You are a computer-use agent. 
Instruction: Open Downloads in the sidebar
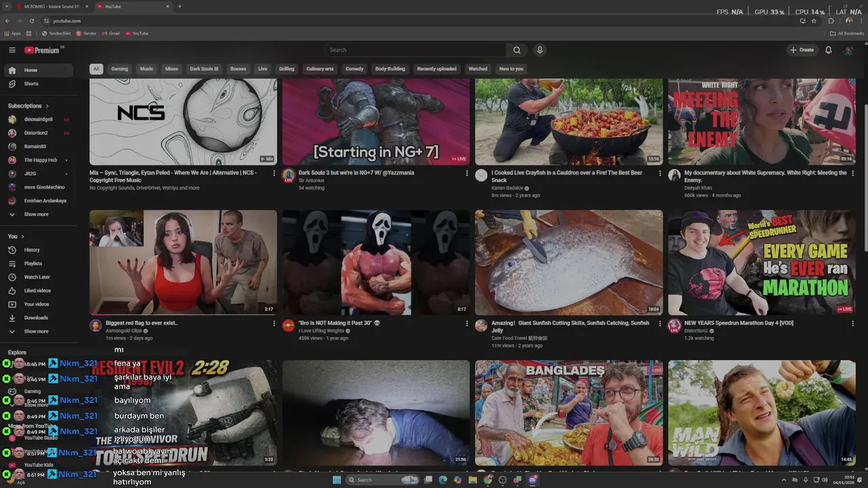coord(39,318)
